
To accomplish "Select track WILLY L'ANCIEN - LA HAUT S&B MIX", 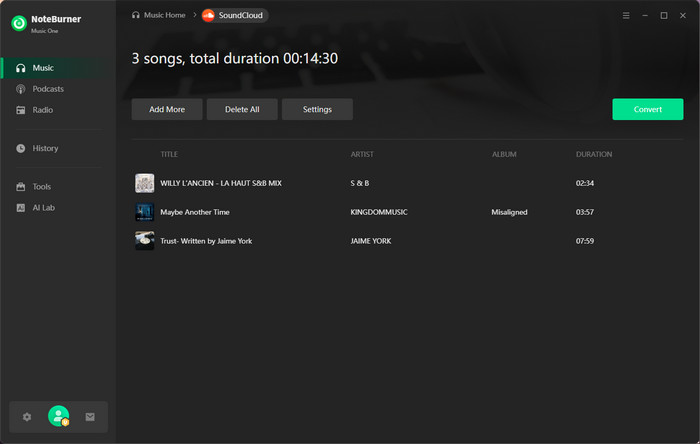I will pyautogui.click(x=221, y=183).
